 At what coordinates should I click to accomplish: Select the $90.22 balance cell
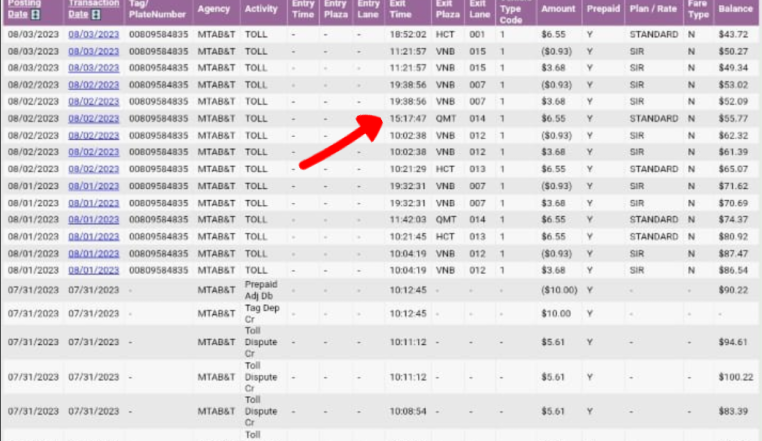point(733,290)
